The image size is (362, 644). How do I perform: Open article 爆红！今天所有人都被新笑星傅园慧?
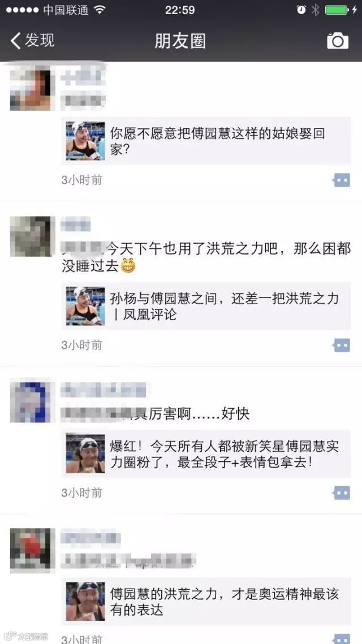point(206,453)
